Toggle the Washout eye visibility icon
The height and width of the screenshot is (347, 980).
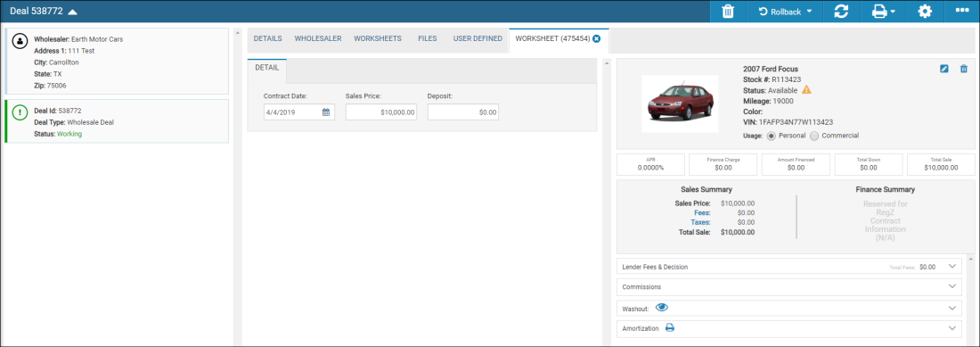(x=662, y=308)
